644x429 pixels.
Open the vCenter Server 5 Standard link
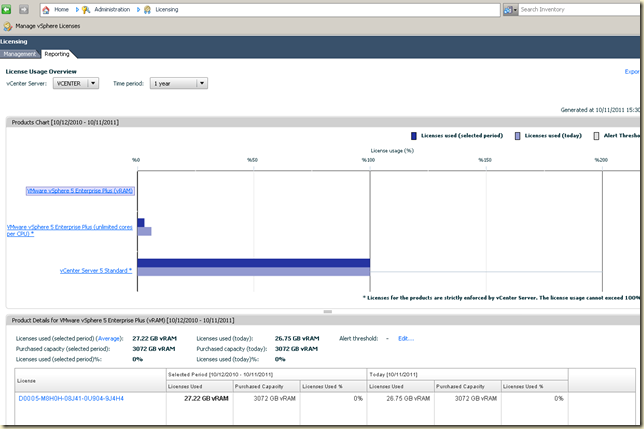(x=96, y=271)
